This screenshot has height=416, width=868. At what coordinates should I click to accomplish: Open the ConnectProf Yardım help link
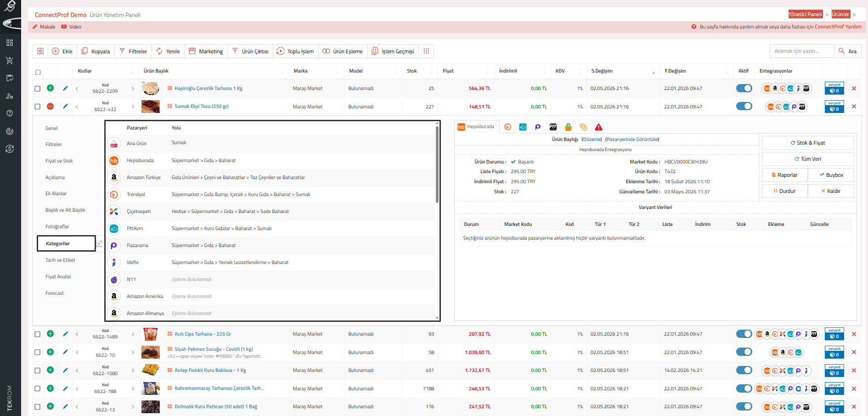click(838, 27)
